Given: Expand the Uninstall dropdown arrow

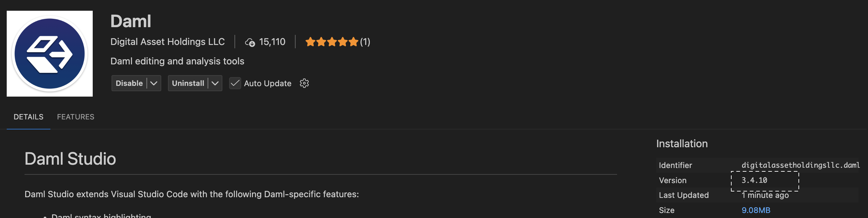Looking at the screenshot, I should [x=215, y=83].
